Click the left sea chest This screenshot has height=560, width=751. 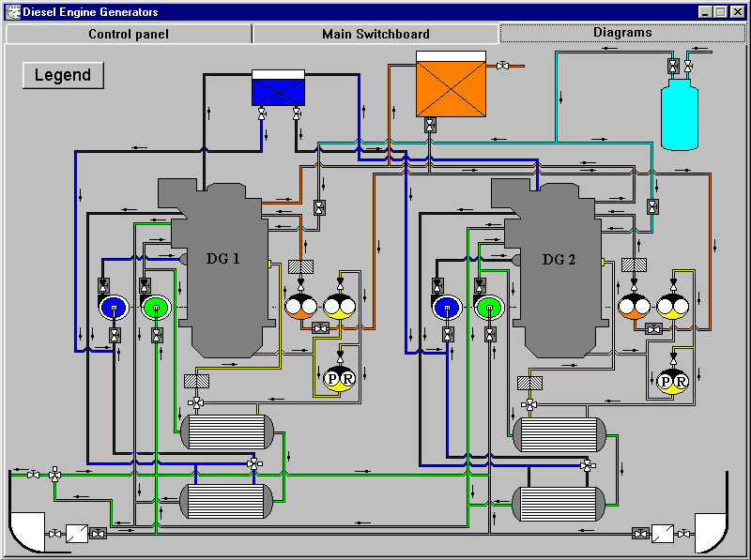pos(27,532)
